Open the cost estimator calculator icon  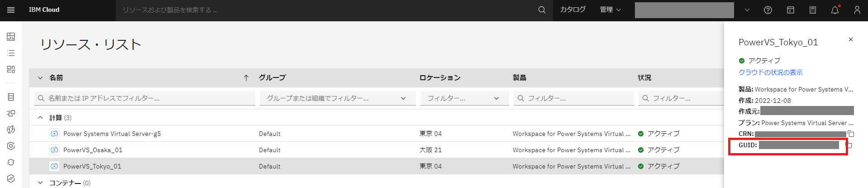813,10
